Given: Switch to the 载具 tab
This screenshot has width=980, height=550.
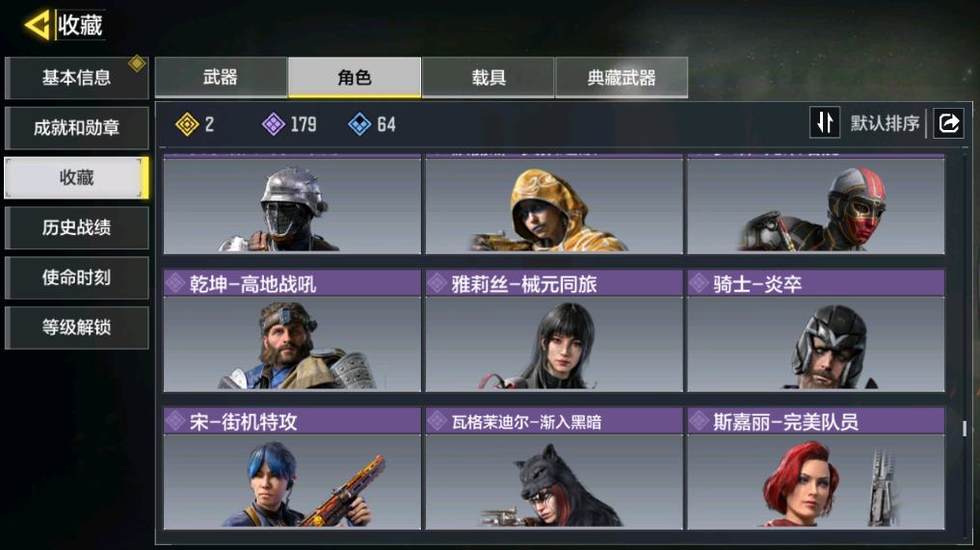Looking at the screenshot, I should (x=489, y=77).
